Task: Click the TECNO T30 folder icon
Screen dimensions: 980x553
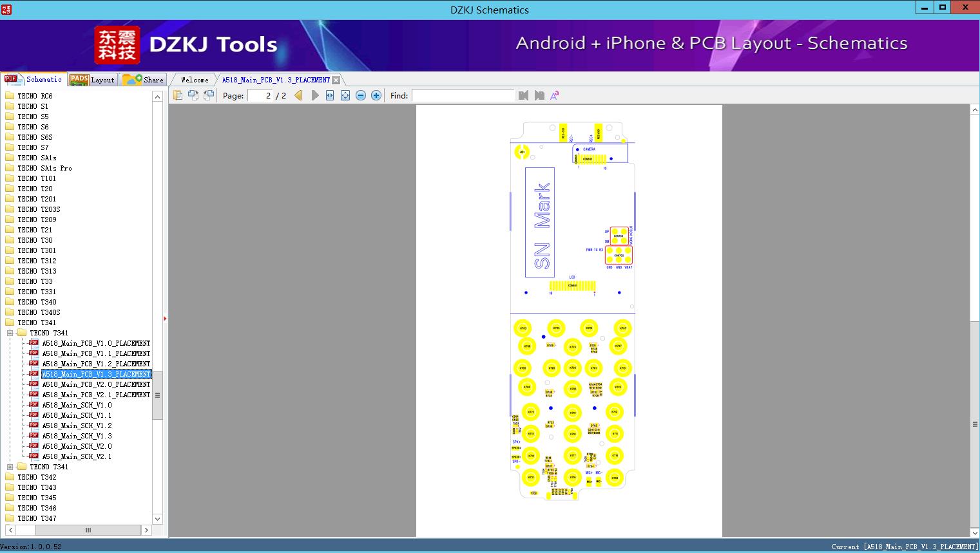Action: (x=10, y=239)
